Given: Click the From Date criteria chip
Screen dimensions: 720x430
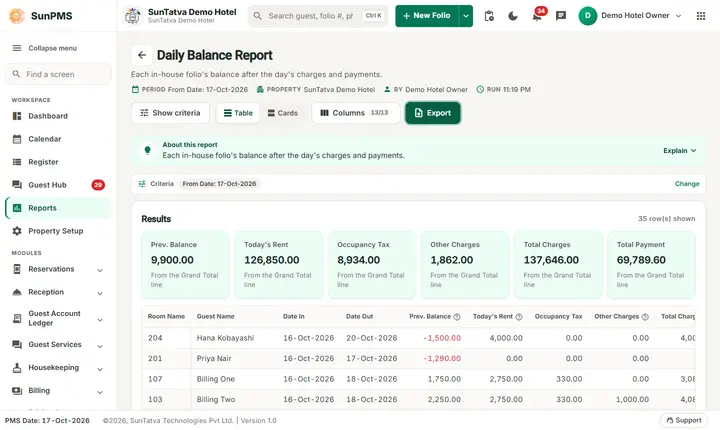Looking at the screenshot, I should pos(219,184).
